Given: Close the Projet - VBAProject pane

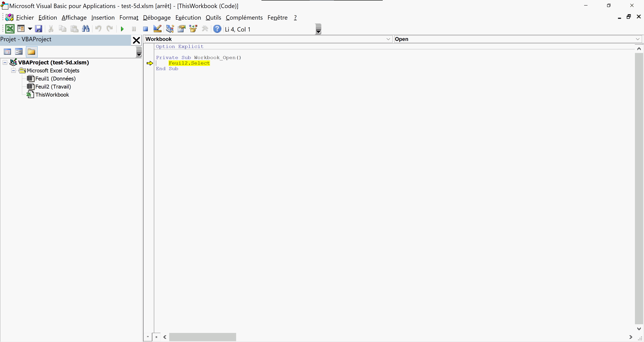Looking at the screenshot, I should [x=136, y=40].
